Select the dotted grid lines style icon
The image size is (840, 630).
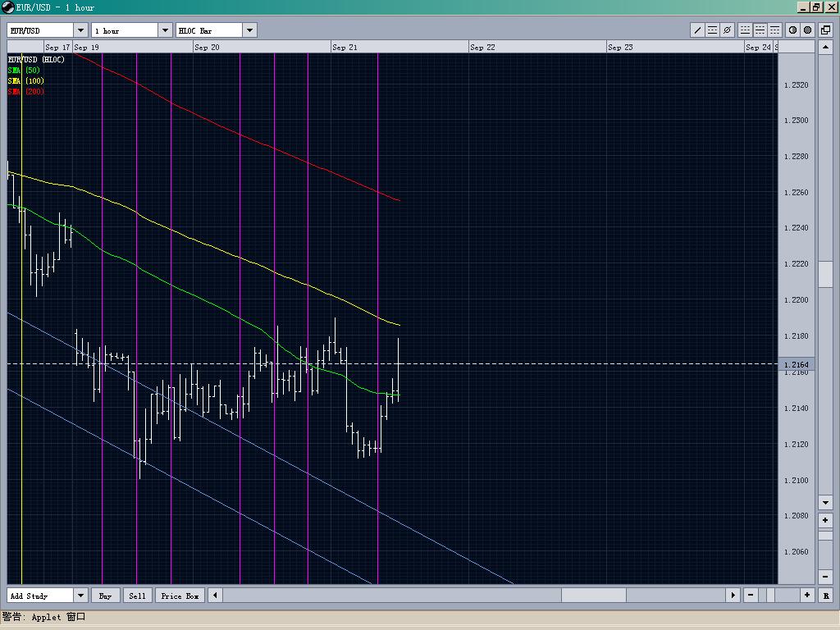(746, 30)
